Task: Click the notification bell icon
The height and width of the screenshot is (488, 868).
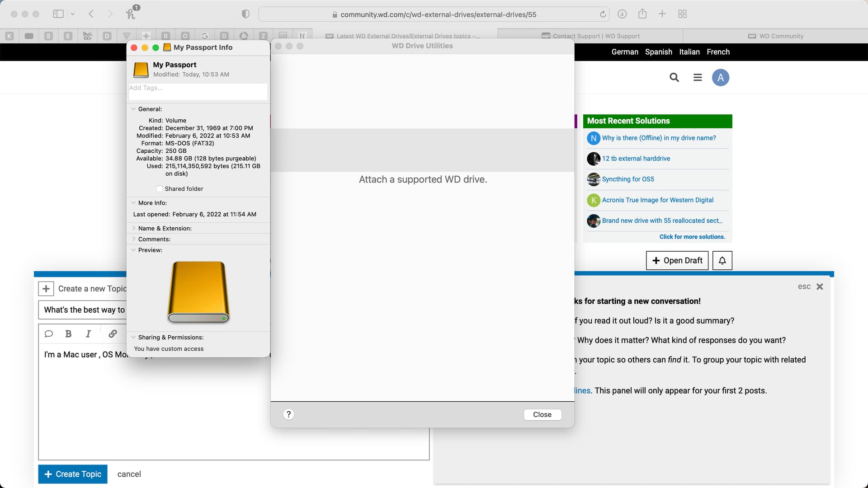Action: click(x=722, y=261)
